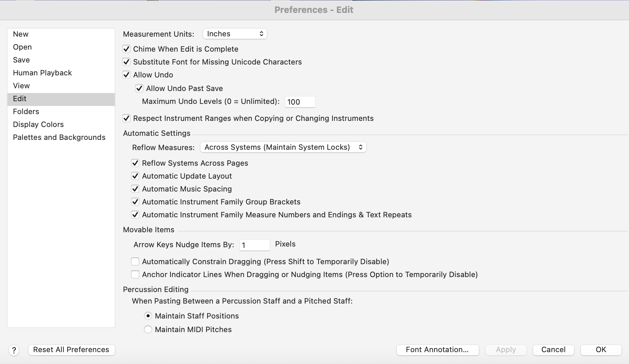Enable Automatically Constrain Dragging checkbox
This screenshot has height=364, width=629.
[x=135, y=261]
